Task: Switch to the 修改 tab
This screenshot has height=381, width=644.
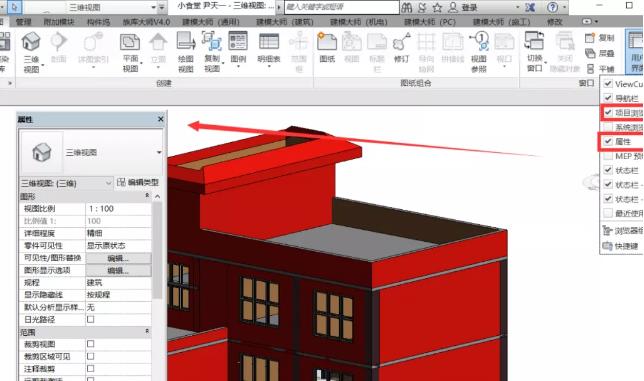Action: pyautogui.click(x=554, y=21)
